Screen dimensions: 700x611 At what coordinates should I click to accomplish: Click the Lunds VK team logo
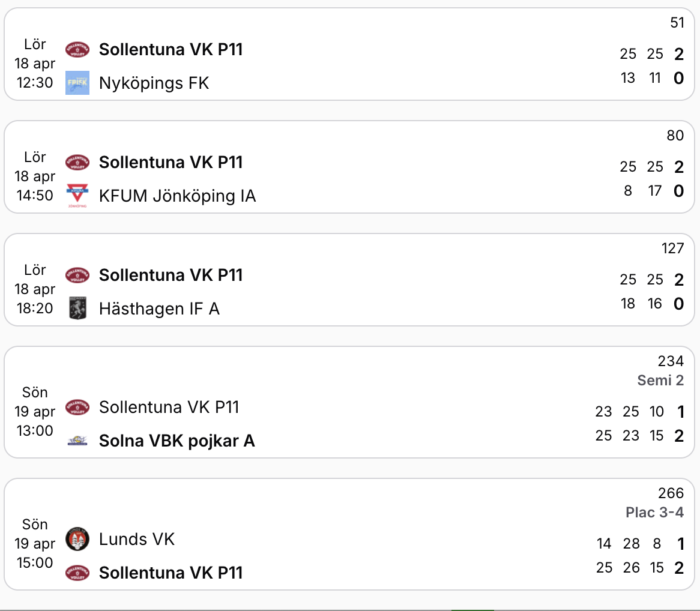pos(77,539)
